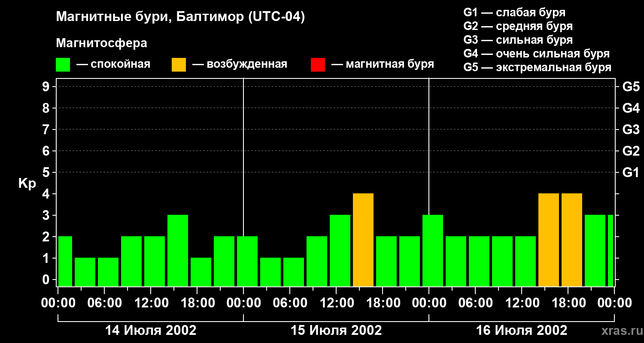Click the '15 Июля 2002' date label

click(x=336, y=331)
